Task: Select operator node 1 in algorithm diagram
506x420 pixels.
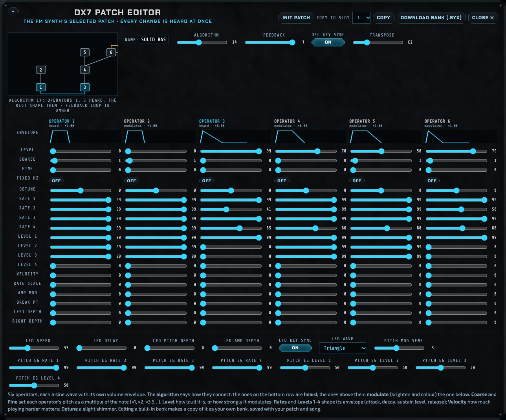Action: click(x=41, y=87)
